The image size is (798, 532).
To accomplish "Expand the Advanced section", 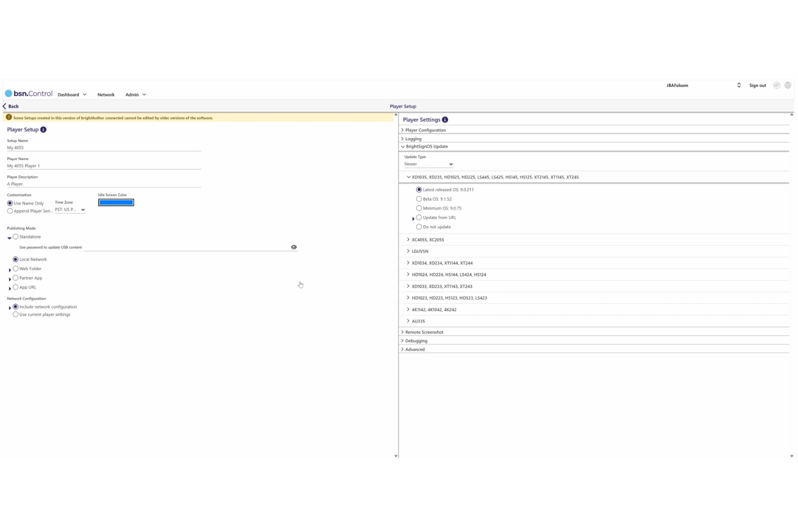I will tap(402, 349).
